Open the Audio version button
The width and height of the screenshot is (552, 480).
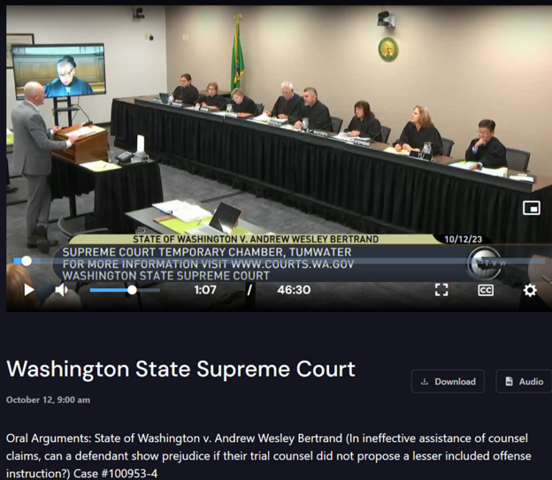(524, 381)
